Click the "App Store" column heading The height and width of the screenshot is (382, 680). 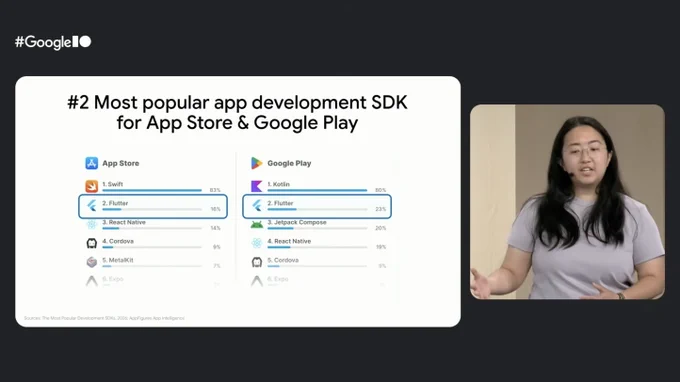tap(121, 163)
